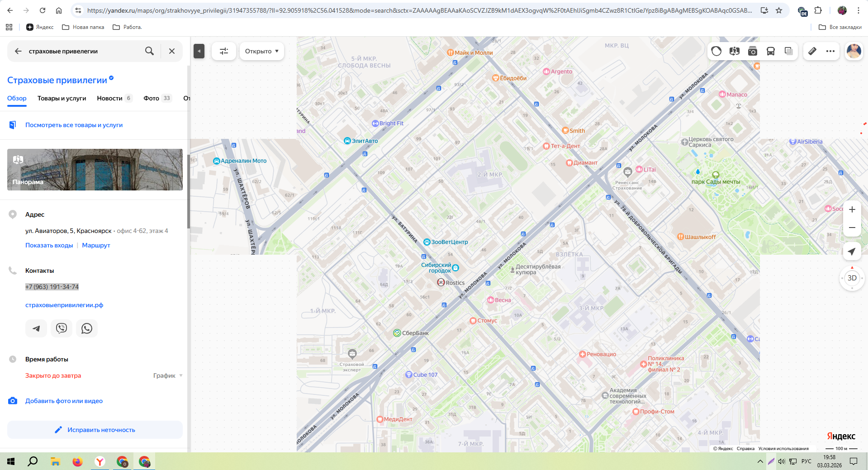Open the Telegram contact link

point(36,328)
